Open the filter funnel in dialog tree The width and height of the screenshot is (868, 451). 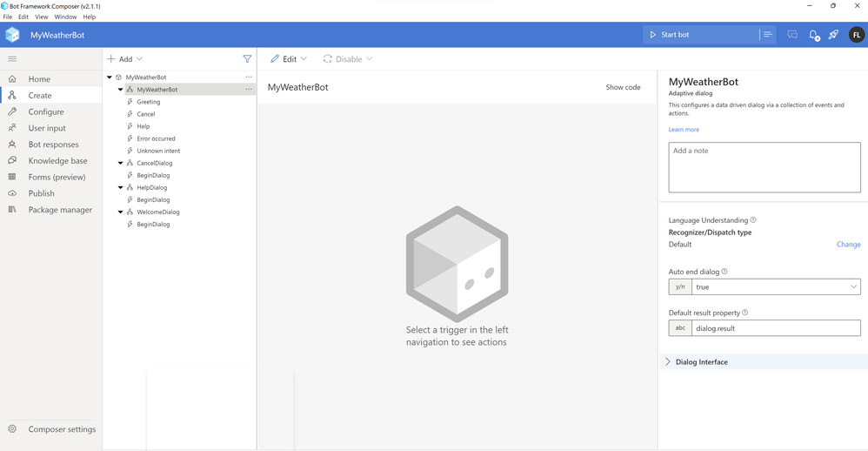click(x=247, y=58)
